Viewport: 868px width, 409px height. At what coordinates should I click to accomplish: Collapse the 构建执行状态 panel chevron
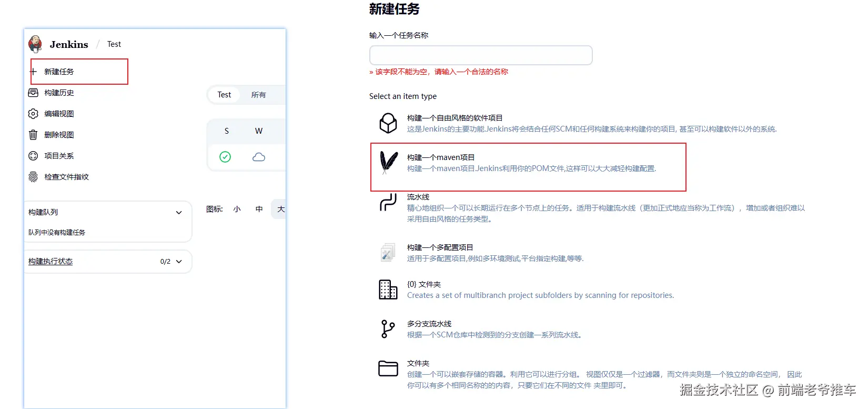(x=179, y=262)
